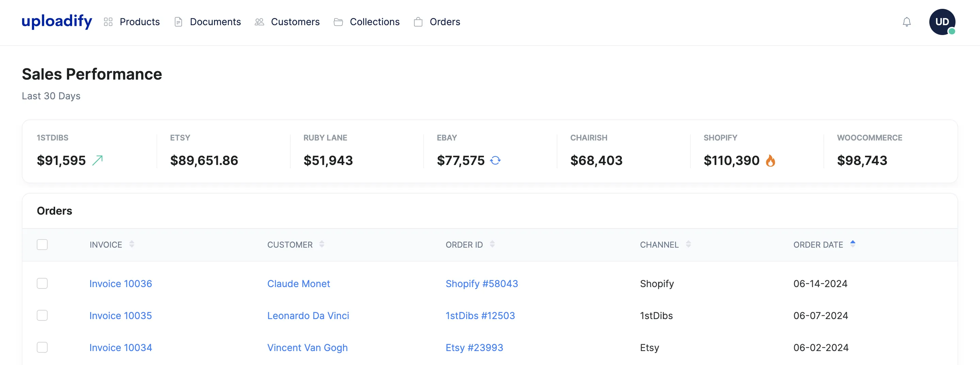This screenshot has width=980, height=365.
Task: Open customer Claude Monet
Action: point(299,284)
